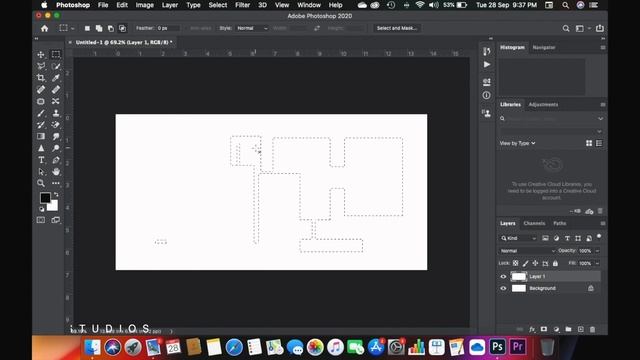Click the Libraries search field
Image resolution: width=640 pixels, height=360 pixels.
(x=551, y=118)
